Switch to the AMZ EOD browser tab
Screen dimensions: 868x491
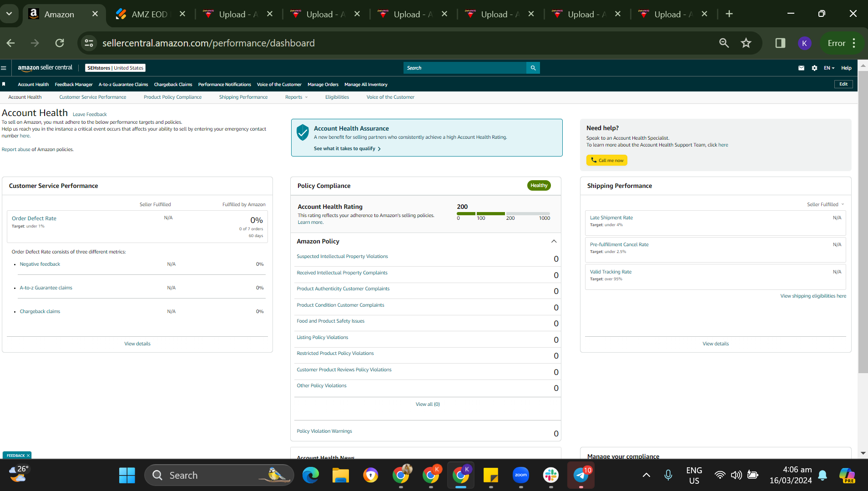pos(150,14)
